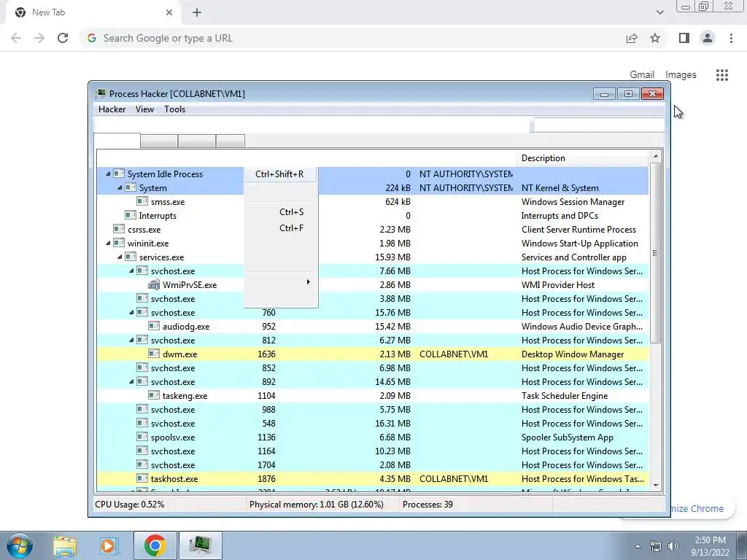Choose the Ctrl+F menu entry
The height and width of the screenshot is (560, 747).
[281, 228]
